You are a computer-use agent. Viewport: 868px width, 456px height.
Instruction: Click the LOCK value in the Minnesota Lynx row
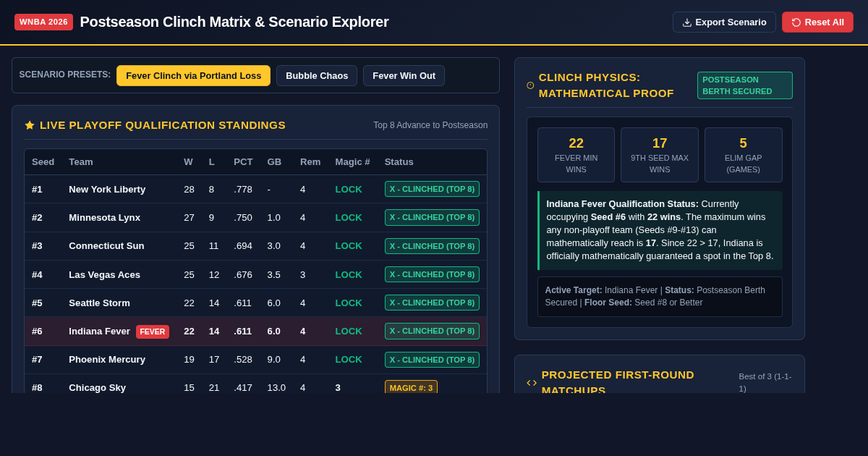(349, 218)
